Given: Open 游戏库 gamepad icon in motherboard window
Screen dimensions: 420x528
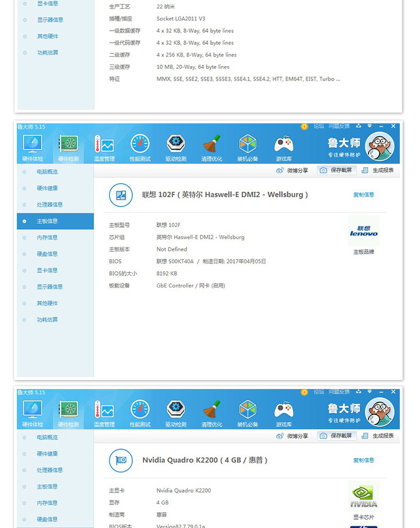Looking at the screenshot, I should click(284, 148).
